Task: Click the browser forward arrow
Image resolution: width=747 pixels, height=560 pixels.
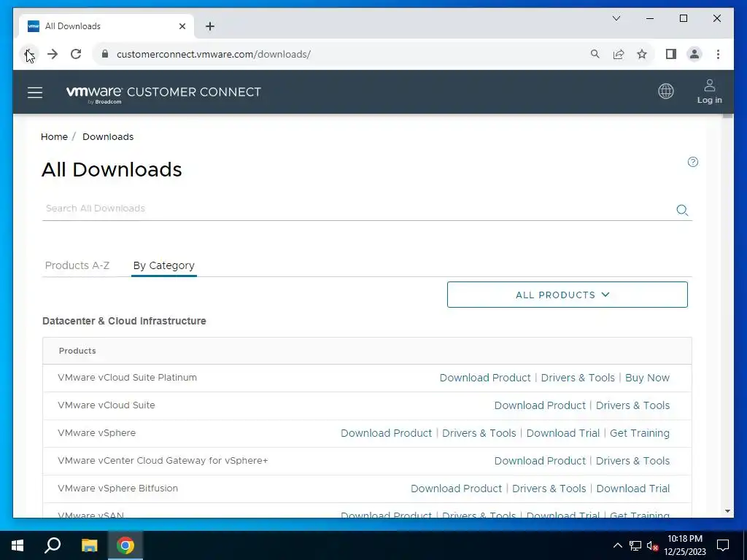Action: tap(53, 54)
